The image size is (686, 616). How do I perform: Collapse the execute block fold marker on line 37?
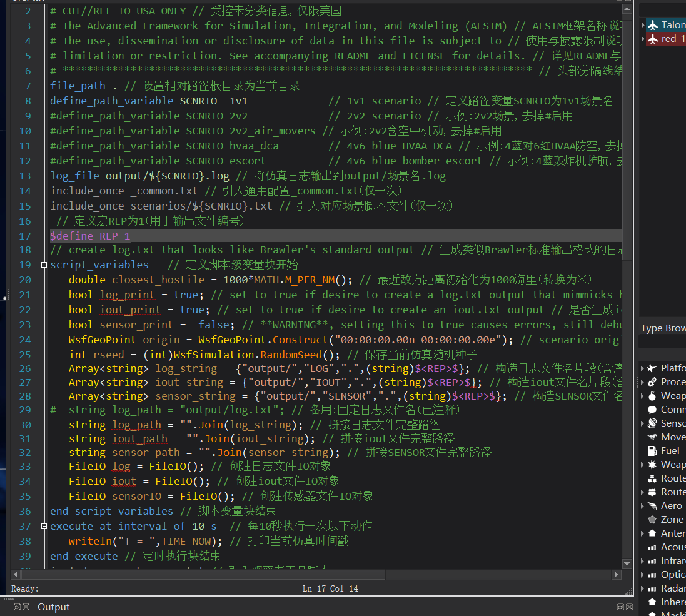tap(44, 527)
